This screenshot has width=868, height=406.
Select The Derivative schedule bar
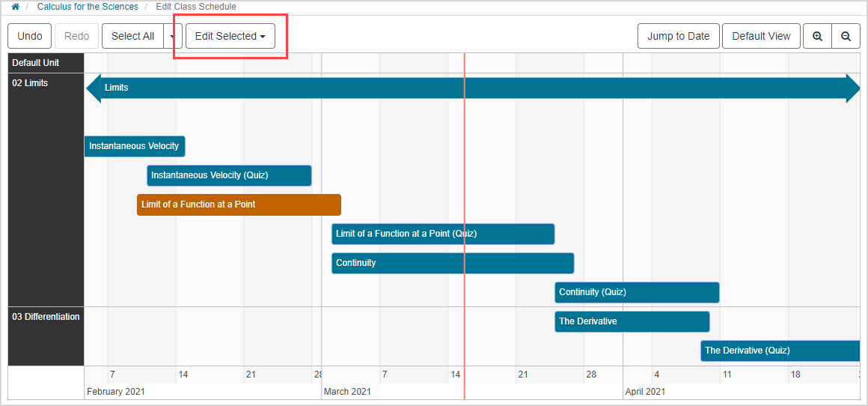(x=632, y=321)
